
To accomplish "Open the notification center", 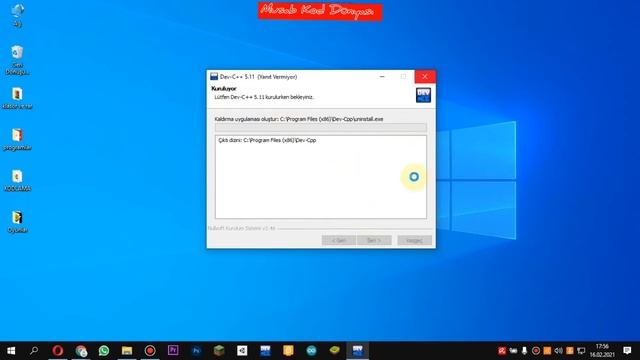I will pos(627,351).
